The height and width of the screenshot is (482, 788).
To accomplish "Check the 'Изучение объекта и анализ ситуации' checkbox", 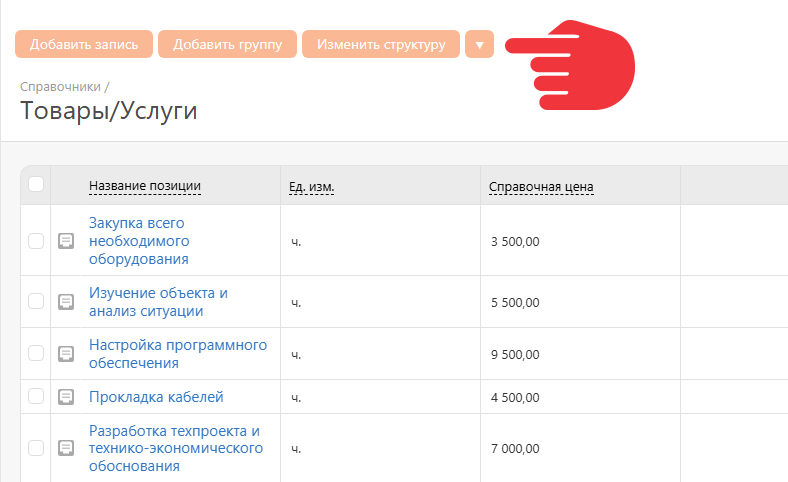I will 36,301.
